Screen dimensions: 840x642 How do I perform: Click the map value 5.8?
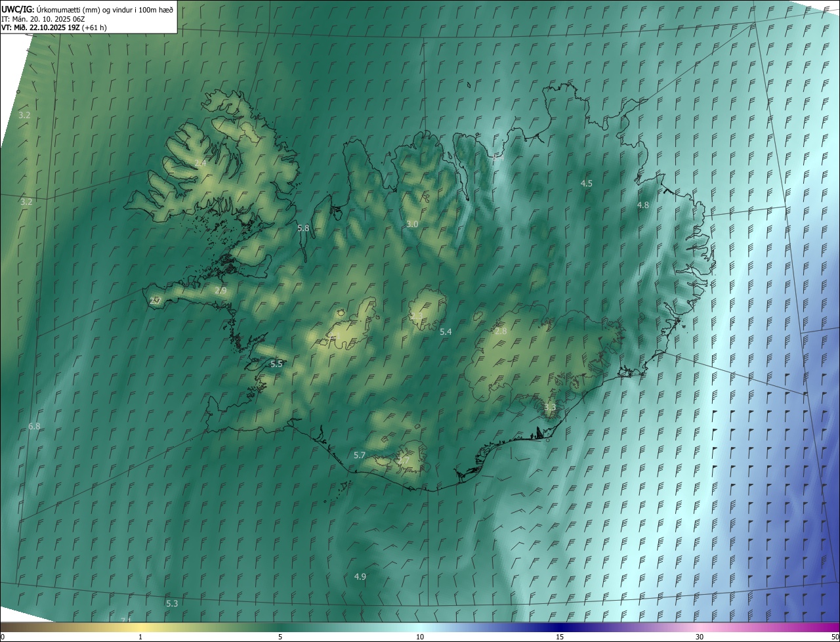point(303,228)
